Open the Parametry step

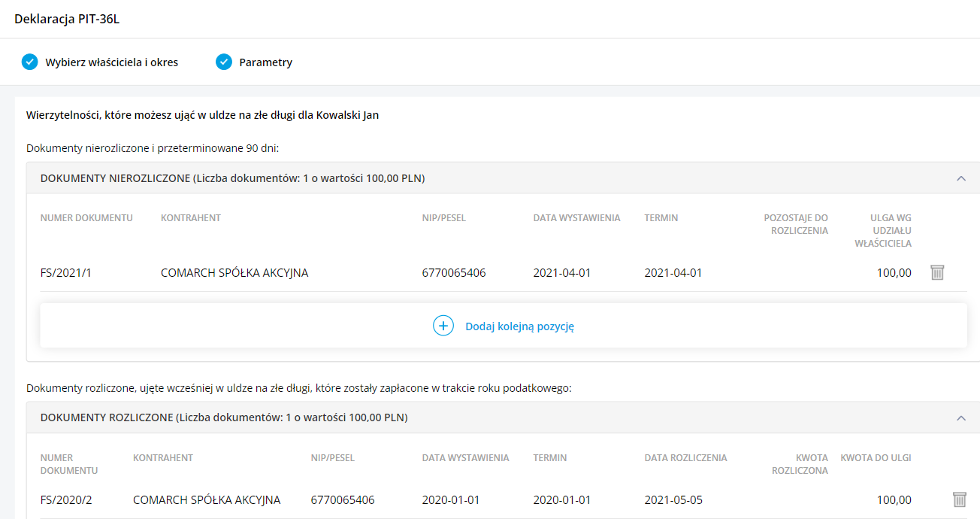point(265,62)
